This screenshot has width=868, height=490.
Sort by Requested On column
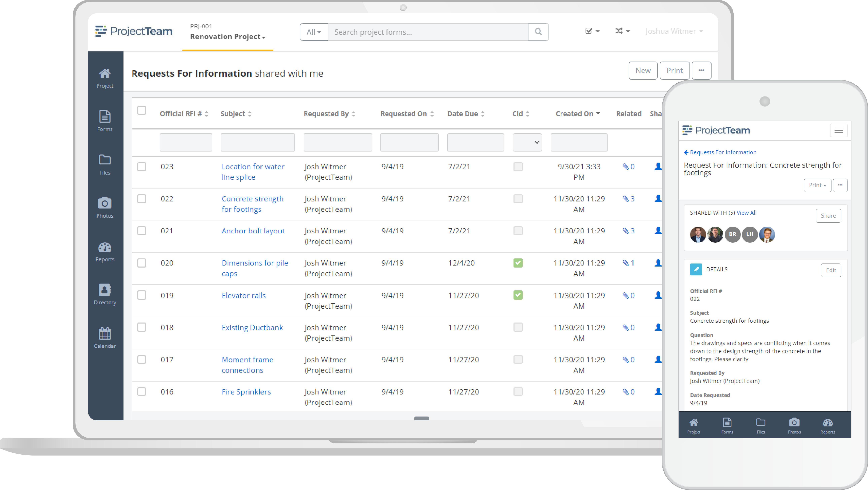click(407, 114)
